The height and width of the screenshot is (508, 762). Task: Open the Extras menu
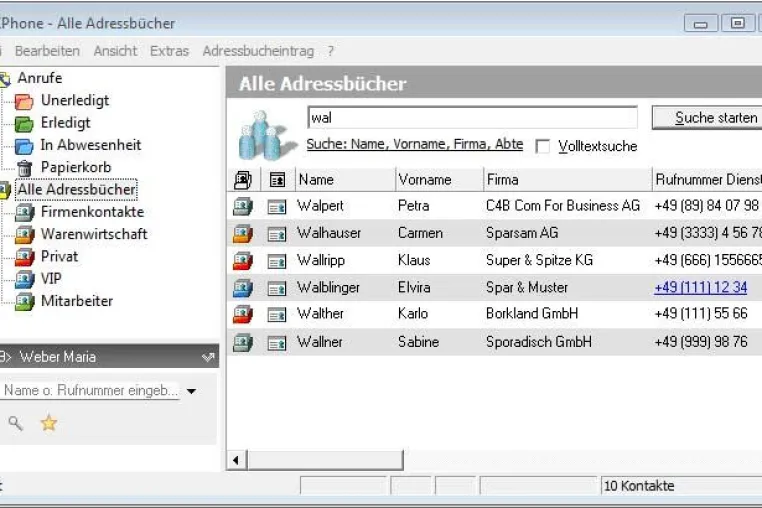[169, 51]
